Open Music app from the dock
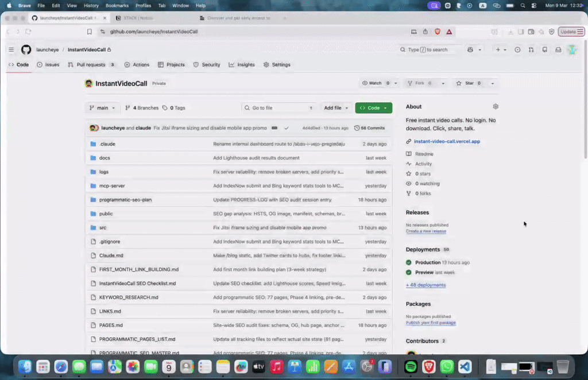This screenshot has width=588, height=380. click(x=277, y=366)
